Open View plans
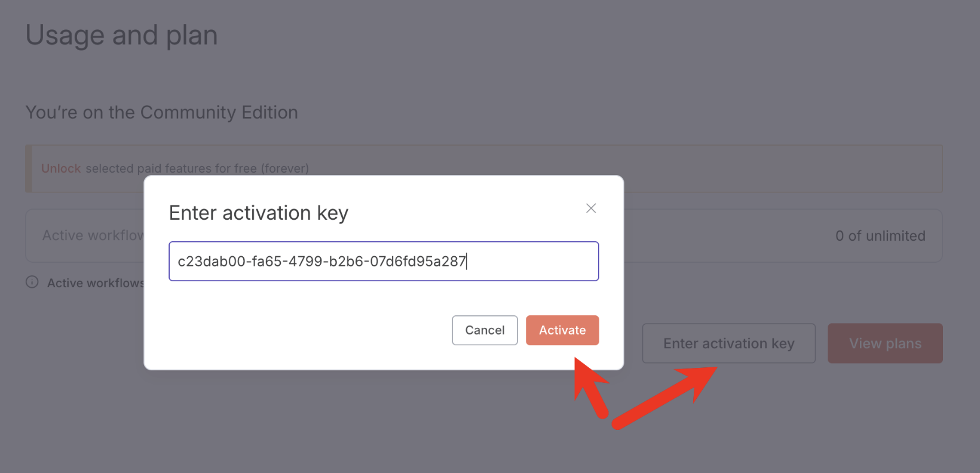The image size is (980, 473). pyautogui.click(x=884, y=343)
